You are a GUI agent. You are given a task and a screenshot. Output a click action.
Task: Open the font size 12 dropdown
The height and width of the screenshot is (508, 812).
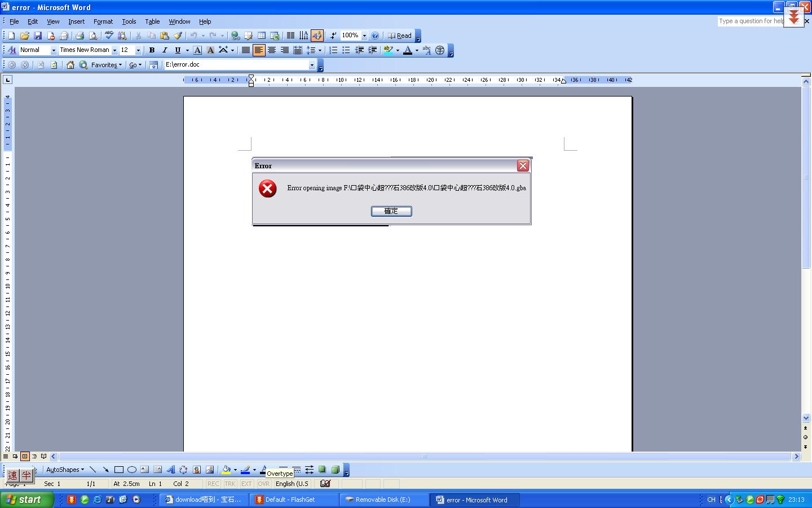click(x=138, y=50)
